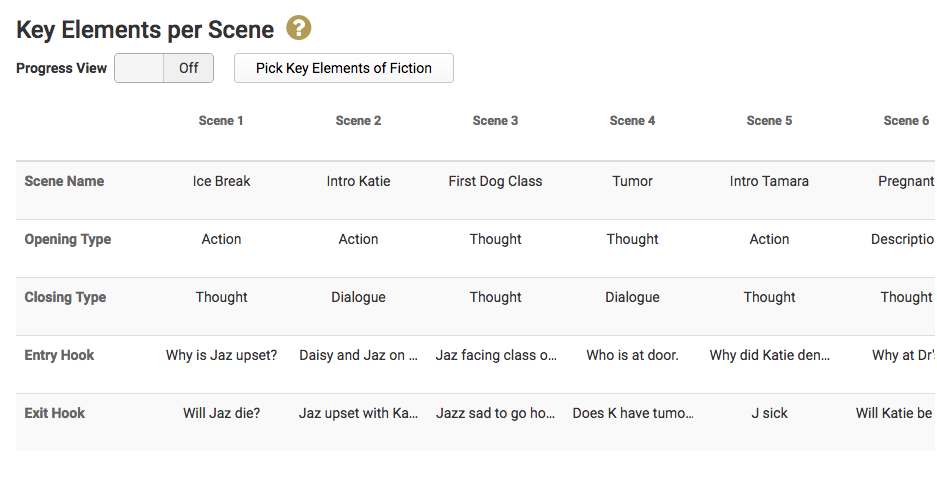Select the 'Intro Katie' scene name cell

click(358, 181)
